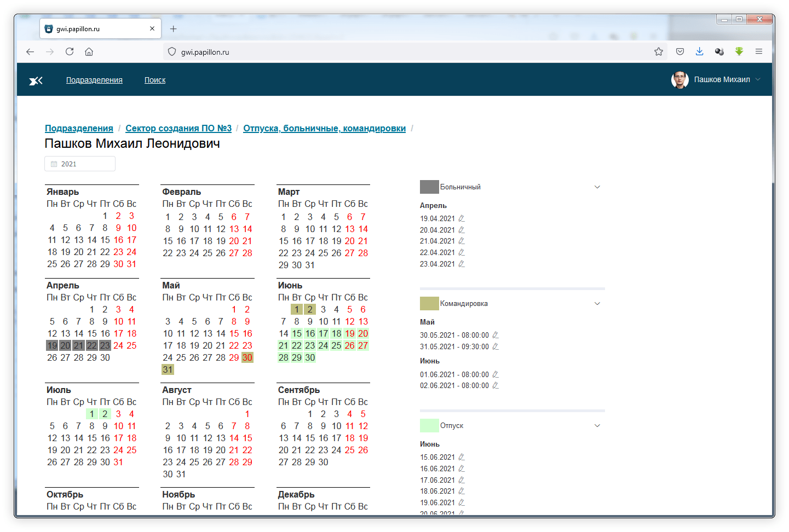Open the Пашков Михаил user menu
The height and width of the screenshot is (532, 789).
tap(716, 80)
